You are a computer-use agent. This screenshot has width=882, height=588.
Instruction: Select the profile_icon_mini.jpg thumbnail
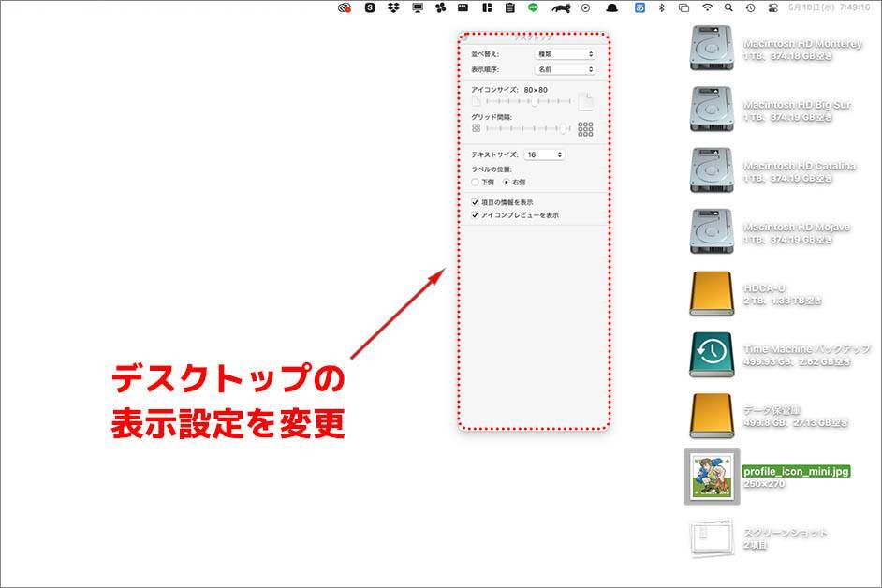[x=712, y=478]
